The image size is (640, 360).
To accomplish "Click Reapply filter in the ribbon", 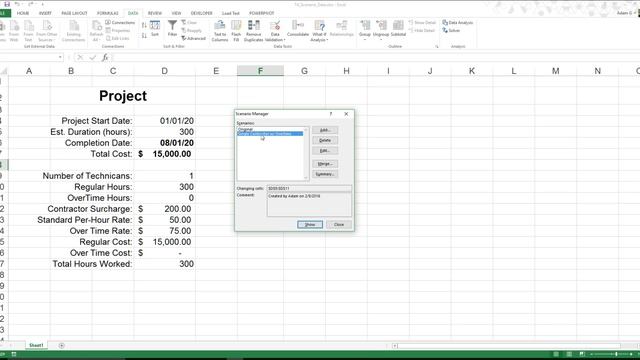I will 191,30.
